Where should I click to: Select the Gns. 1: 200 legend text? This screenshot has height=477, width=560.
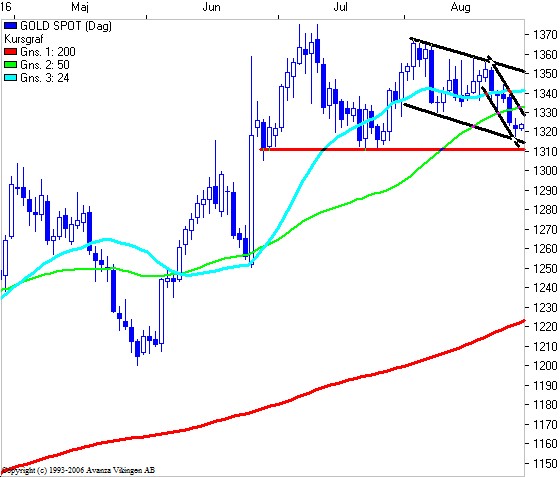click(x=48, y=52)
